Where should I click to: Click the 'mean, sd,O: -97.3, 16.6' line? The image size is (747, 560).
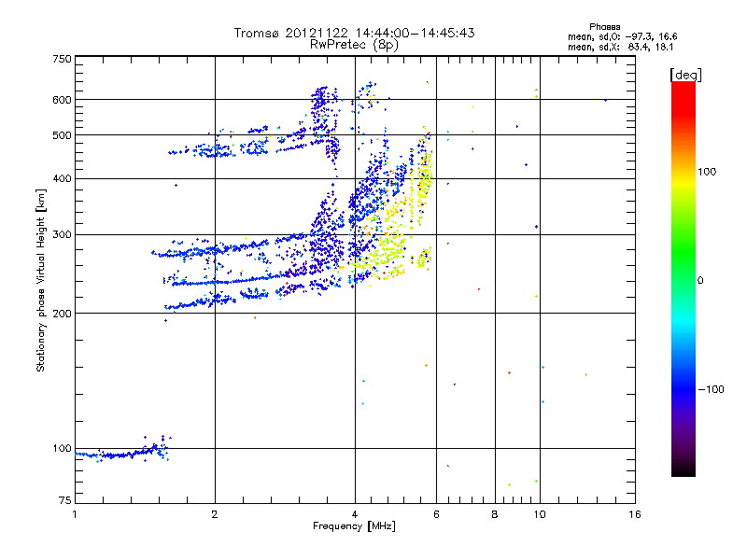coord(622,36)
